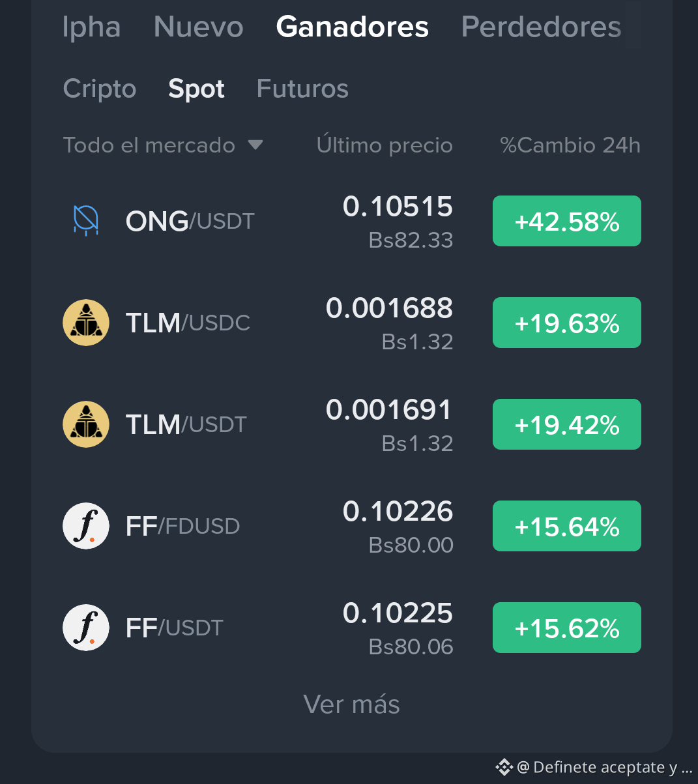
Task: Select the Futuros sub-tab
Action: 302,89
